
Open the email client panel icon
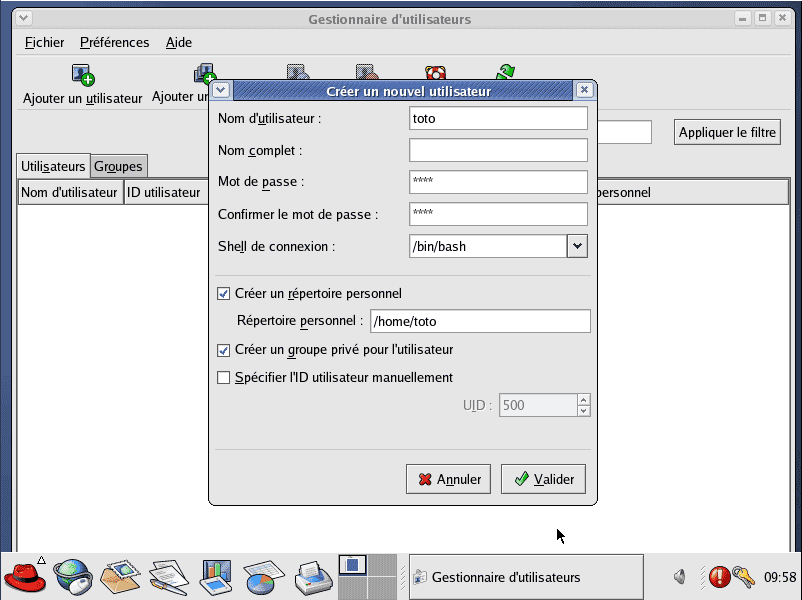(x=121, y=576)
